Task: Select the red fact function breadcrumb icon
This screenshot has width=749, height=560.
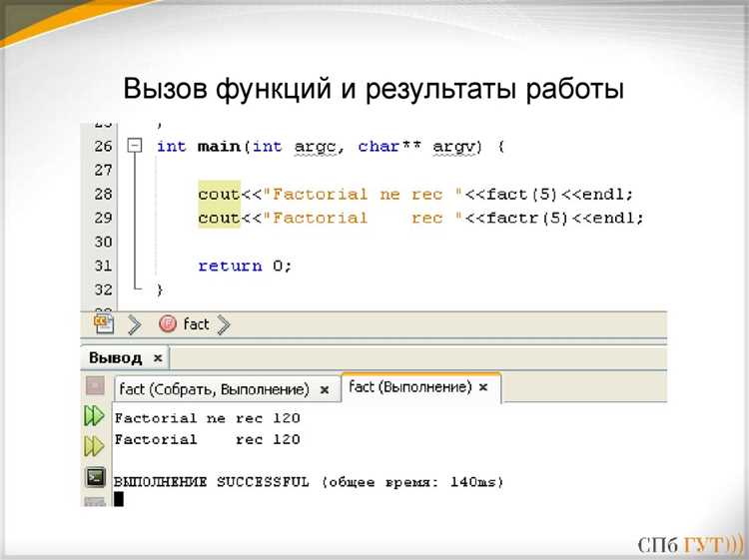Action: [x=168, y=323]
